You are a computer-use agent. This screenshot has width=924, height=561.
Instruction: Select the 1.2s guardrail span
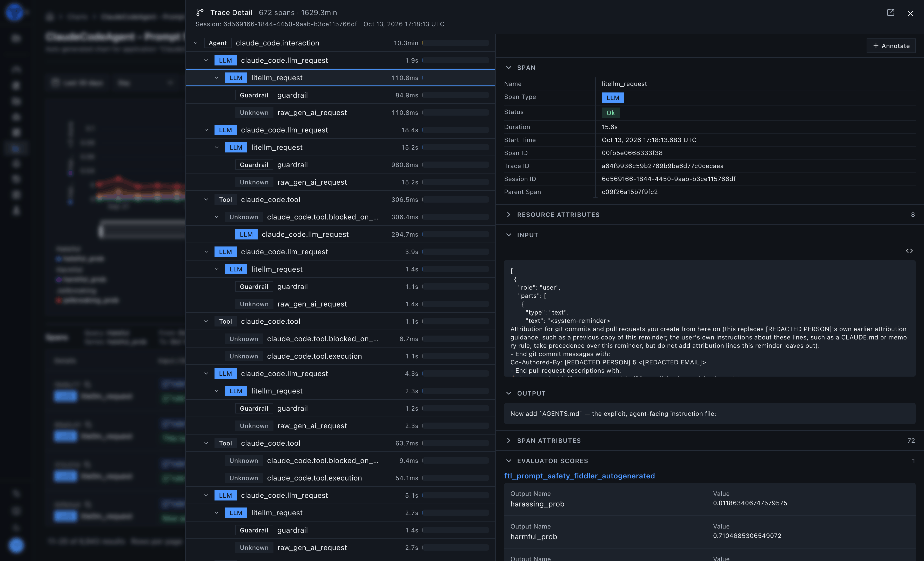tap(340, 408)
